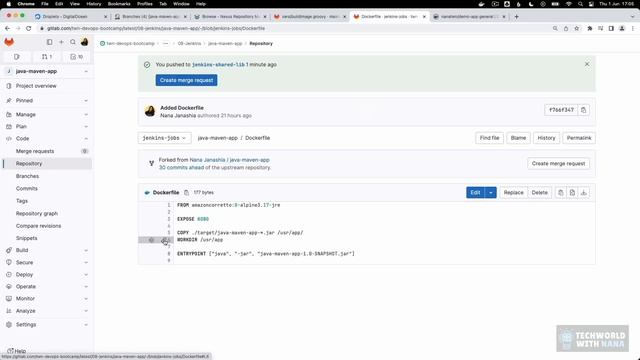Open Chrome extensions puzzle icon
Screen dimensions: 640x360
[x=589, y=29]
